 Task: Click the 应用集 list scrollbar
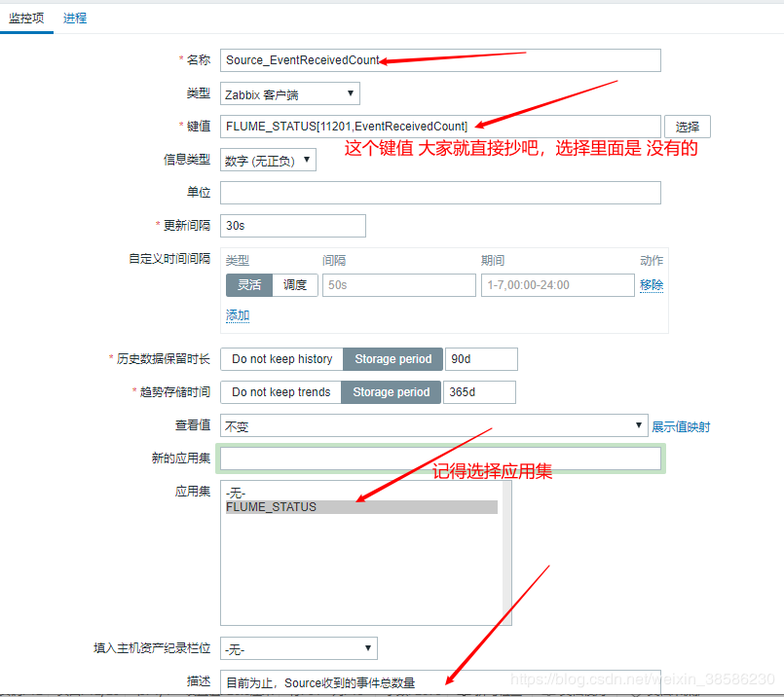pos(507,553)
